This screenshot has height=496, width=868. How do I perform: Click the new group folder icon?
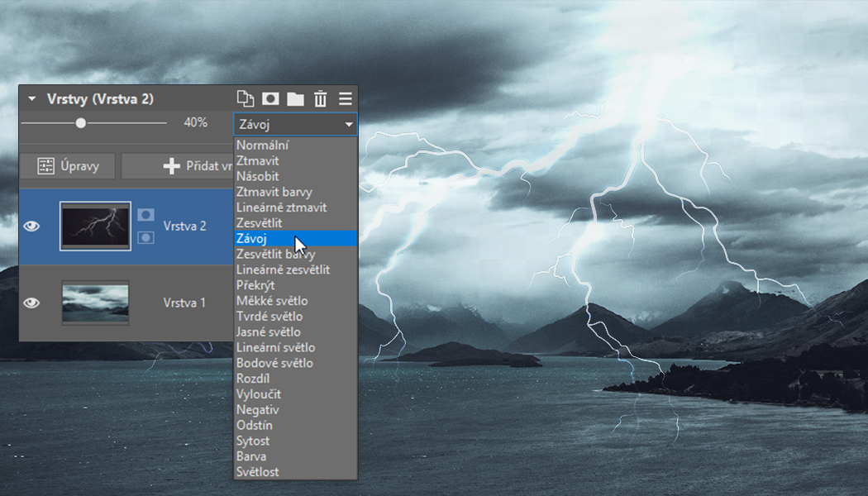(x=296, y=99)
